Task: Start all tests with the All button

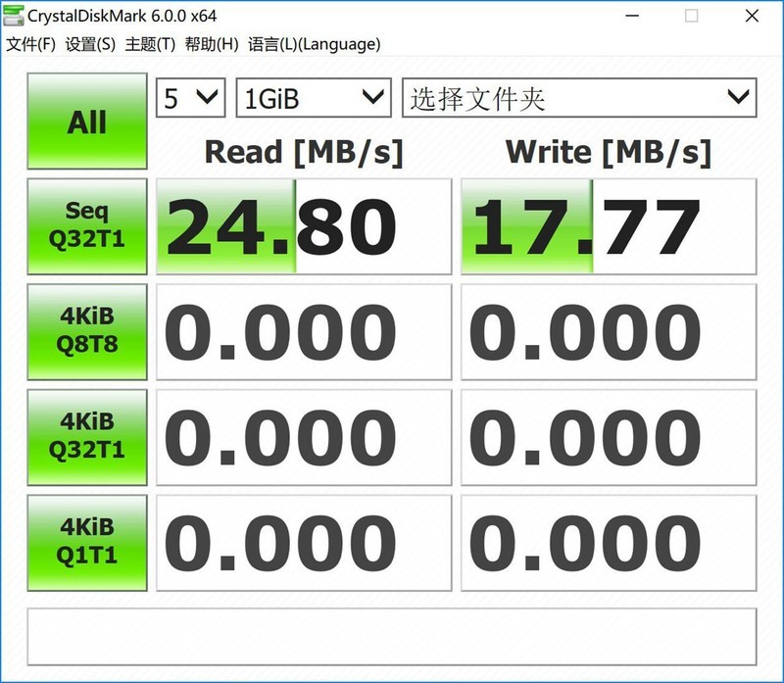Action: (86, 121)
